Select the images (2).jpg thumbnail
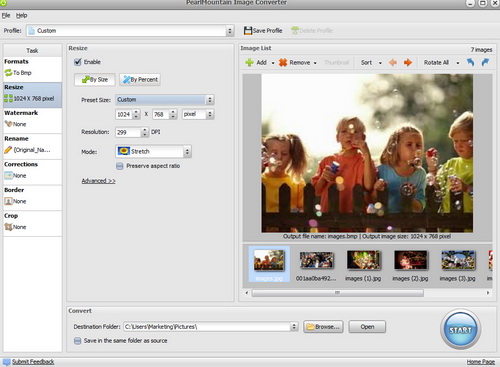Image resolution: width=500 pixels, height=367 pixels. point(410,265)
